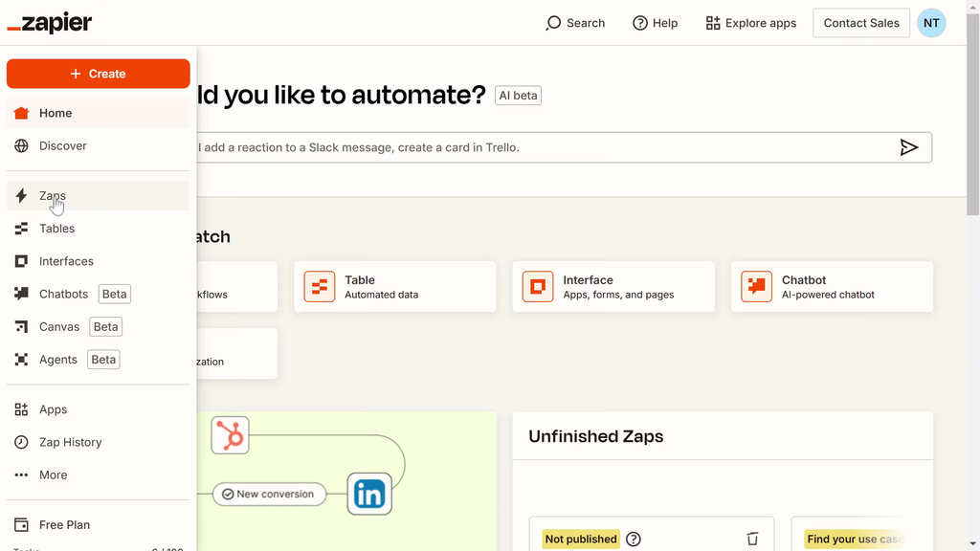Image resolution: width=980 pixels, height=551 pixels.
Task: Open Explore apps in header
Action: pos(750,23)
